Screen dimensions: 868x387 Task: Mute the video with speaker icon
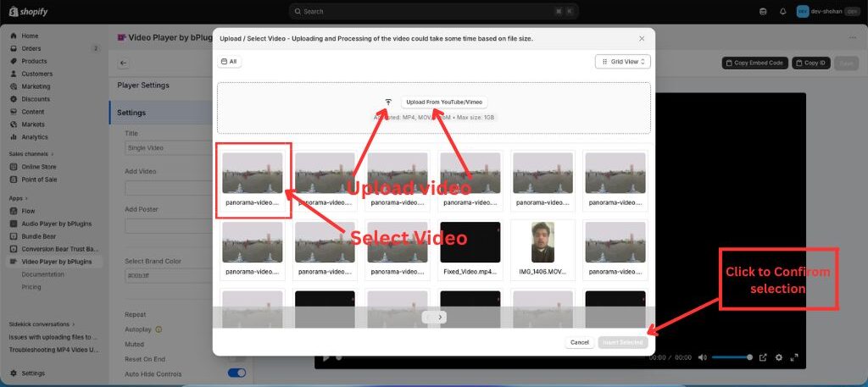point(703,357)
